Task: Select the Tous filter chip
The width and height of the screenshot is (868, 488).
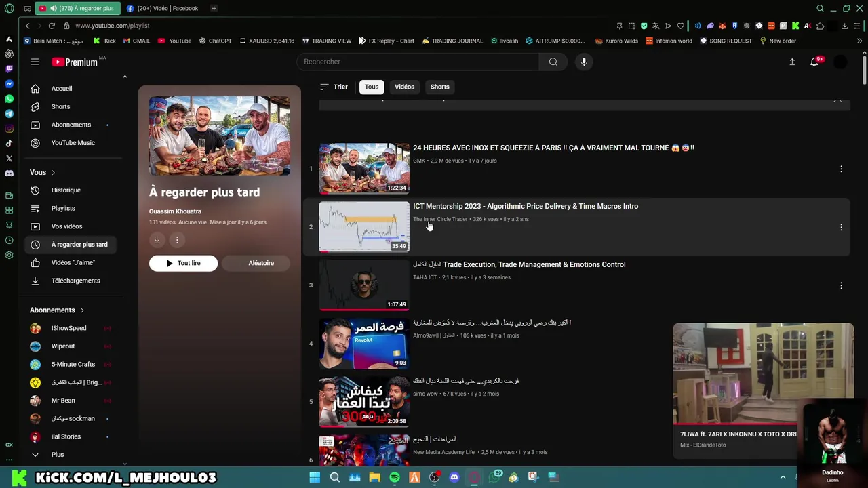Action: point(372,87)
